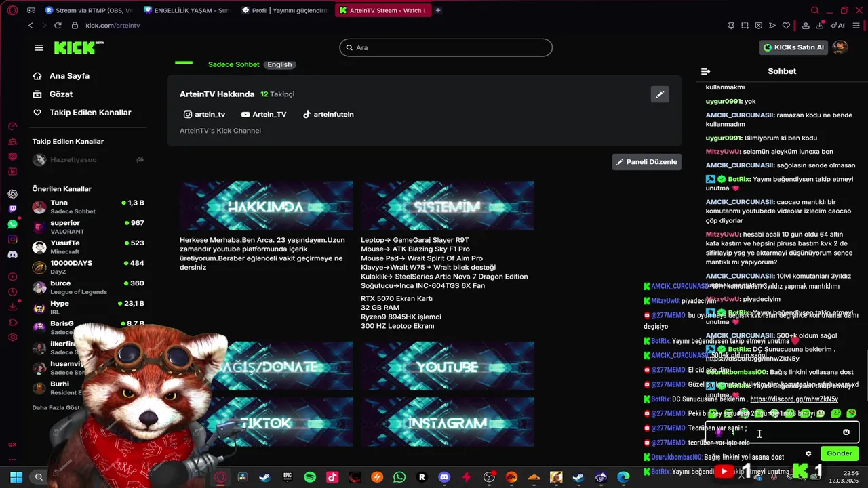This screenshot has height=488, width=868.
Task: Open Hype IRL channel
Action: [88, 308]
